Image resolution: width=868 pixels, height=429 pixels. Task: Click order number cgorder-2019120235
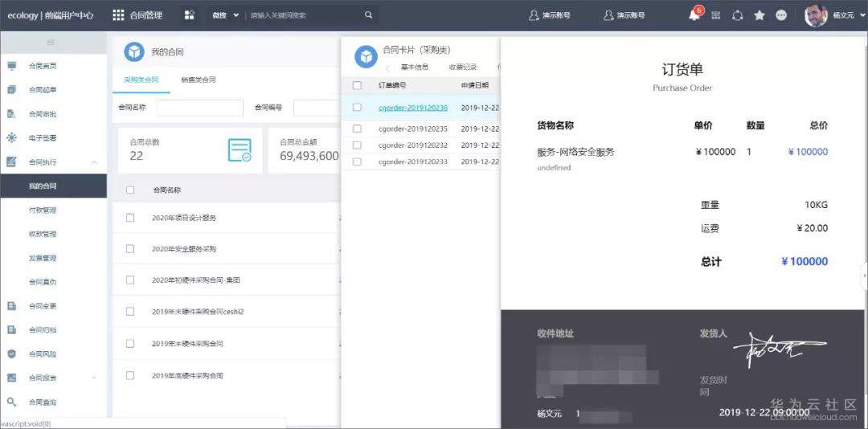413,129
